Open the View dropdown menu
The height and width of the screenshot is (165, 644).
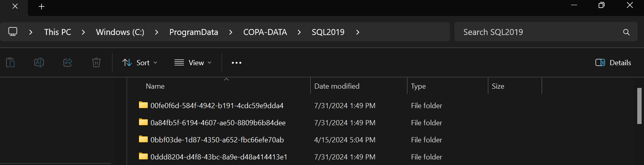tap(193, 63)
